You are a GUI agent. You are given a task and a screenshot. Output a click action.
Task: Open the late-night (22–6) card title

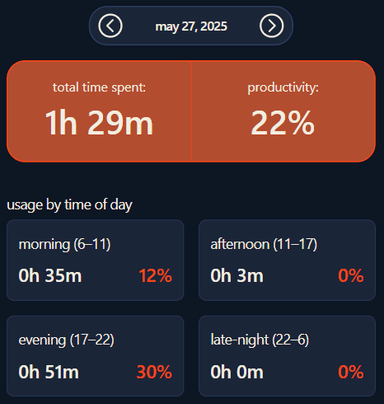(260, 340)
